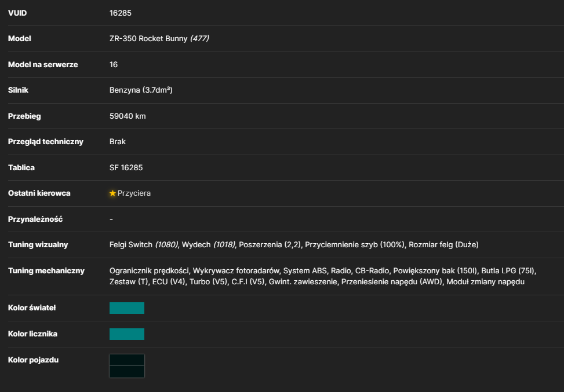Click C.F.I (V5) entry
This screenshot has width=564, height=392.
[248, 281]
